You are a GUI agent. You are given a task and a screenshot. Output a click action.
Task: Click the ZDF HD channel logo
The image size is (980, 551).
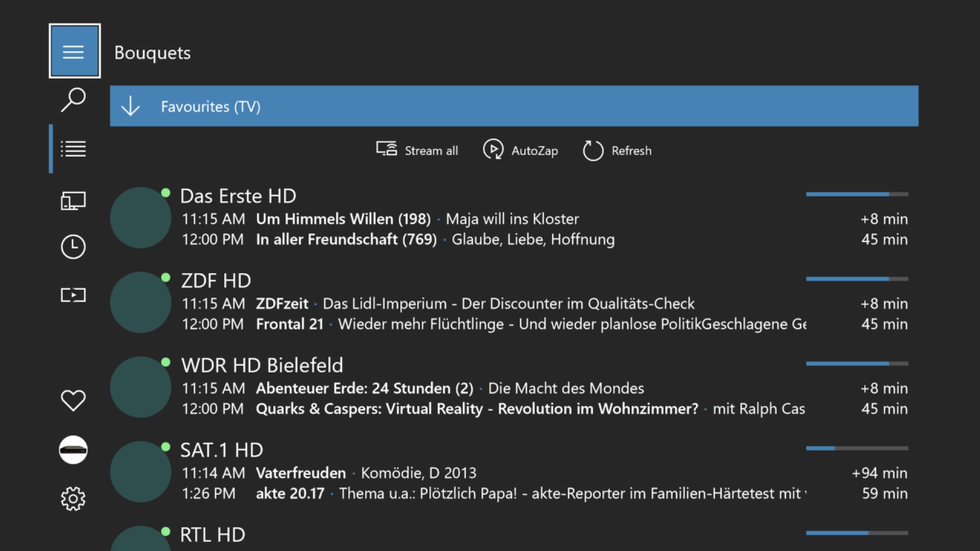(140, 303)
